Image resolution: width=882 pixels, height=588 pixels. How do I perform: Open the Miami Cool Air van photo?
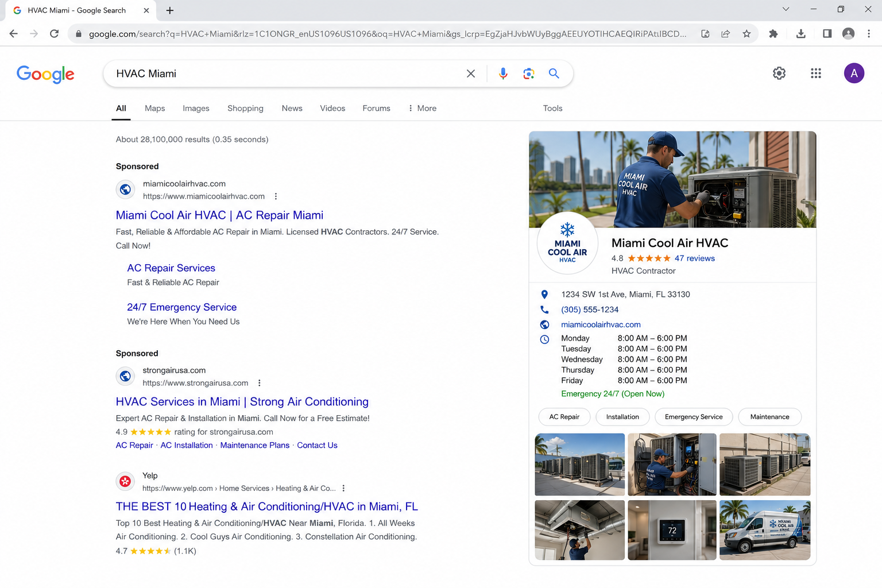click(765, 530)
